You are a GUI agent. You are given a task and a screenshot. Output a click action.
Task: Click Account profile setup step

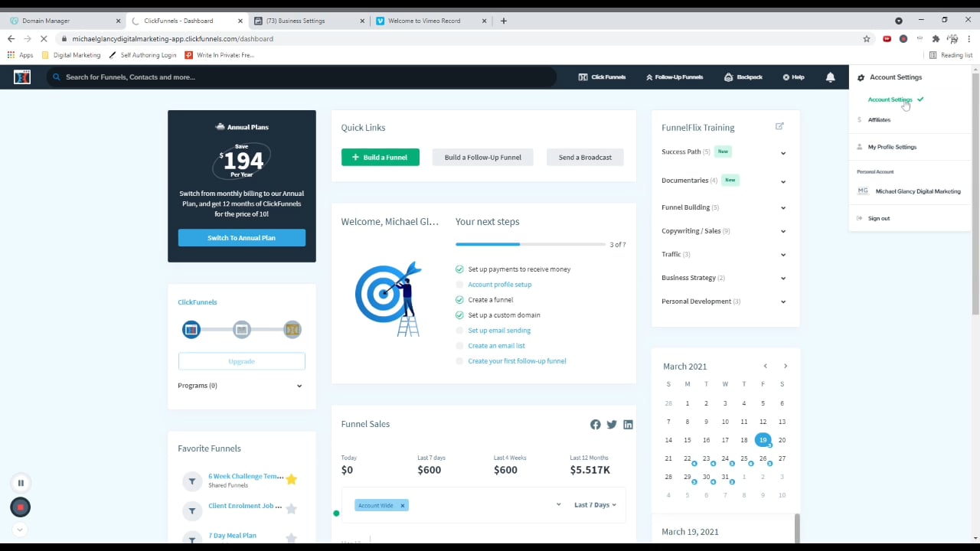point(499,285)
